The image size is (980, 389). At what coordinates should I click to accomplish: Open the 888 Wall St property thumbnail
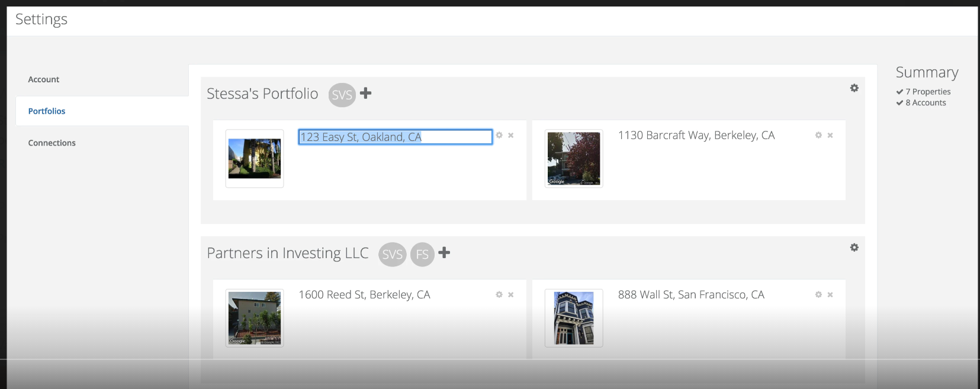point(573,318)
